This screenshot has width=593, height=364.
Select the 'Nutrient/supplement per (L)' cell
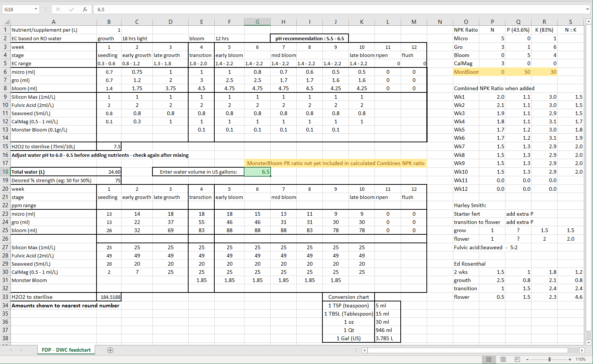54,30
